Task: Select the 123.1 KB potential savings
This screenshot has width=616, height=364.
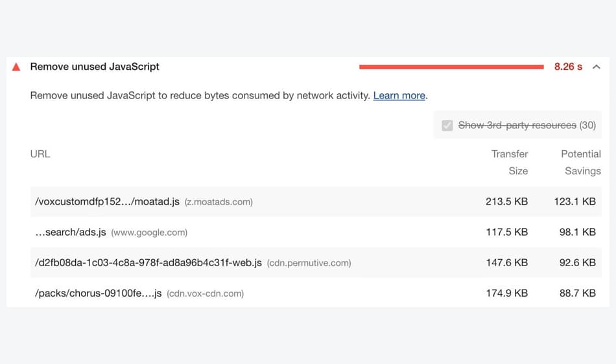Action: [575, 201]
